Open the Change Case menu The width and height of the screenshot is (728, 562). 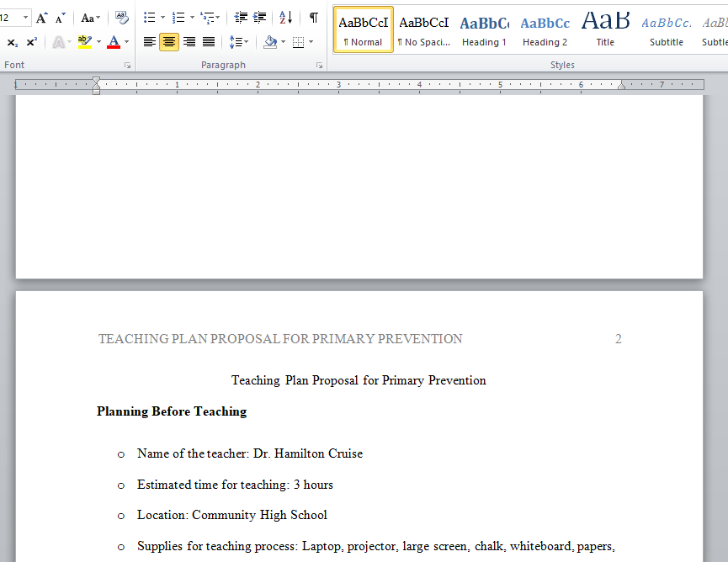[90, 19]
